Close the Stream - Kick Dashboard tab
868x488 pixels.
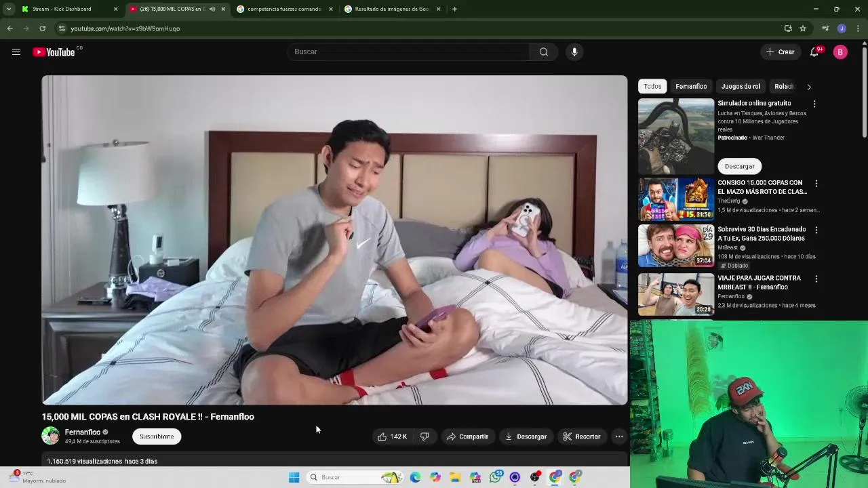pos(115,9)
